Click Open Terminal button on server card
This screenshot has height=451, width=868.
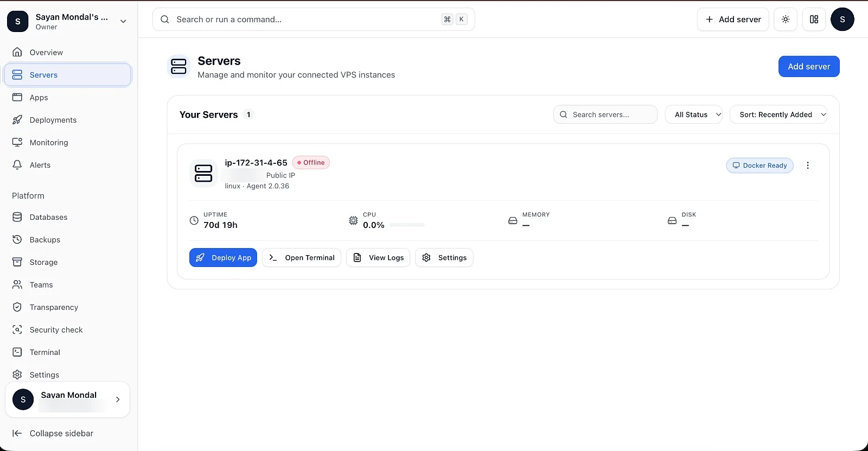click(302, 258)
